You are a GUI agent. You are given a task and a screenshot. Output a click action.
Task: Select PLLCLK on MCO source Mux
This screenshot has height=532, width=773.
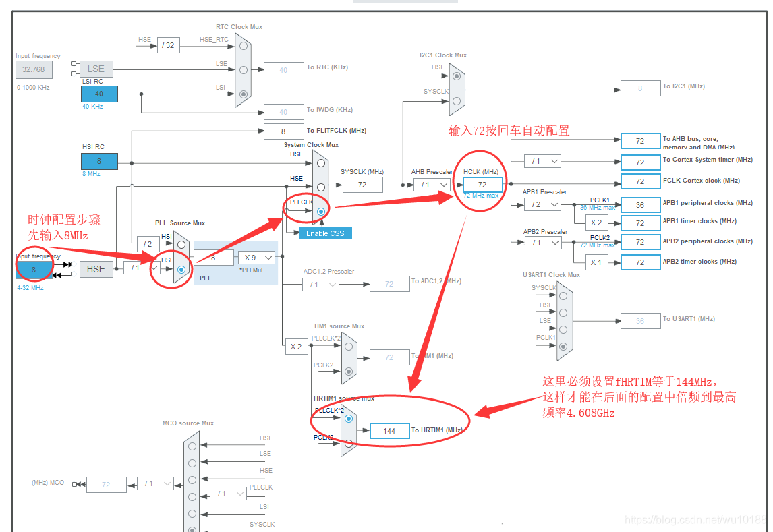(192, 496)
